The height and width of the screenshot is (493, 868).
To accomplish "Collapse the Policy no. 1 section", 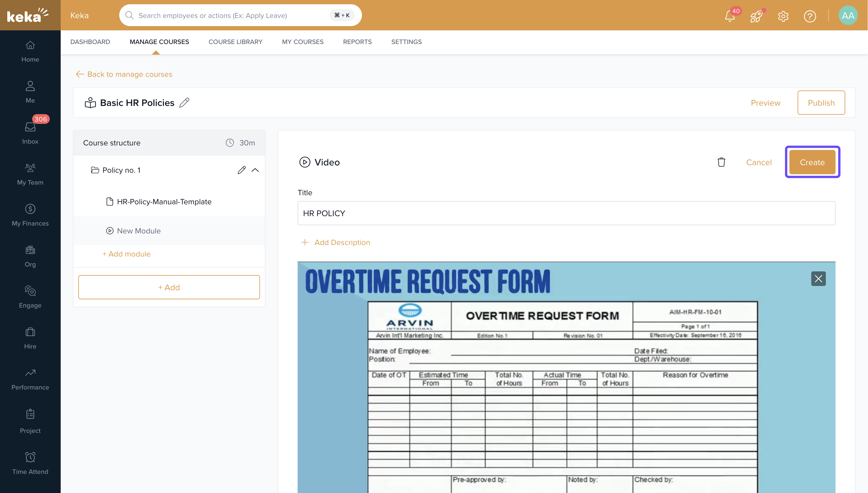I will 255,170.
